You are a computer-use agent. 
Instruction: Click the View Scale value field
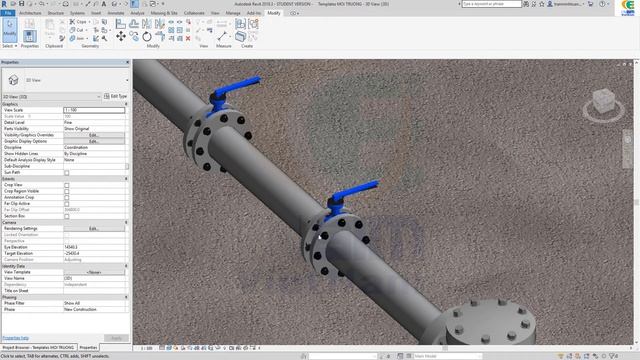click(x=94, y=110)
